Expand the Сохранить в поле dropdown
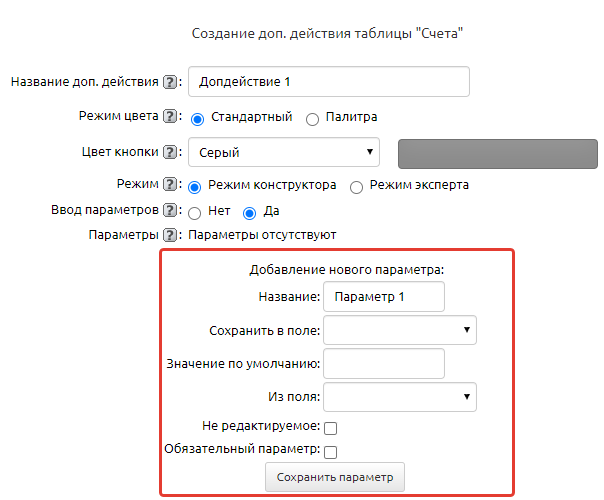The width and height of the screenshot is (604, 500). point(400,330)
